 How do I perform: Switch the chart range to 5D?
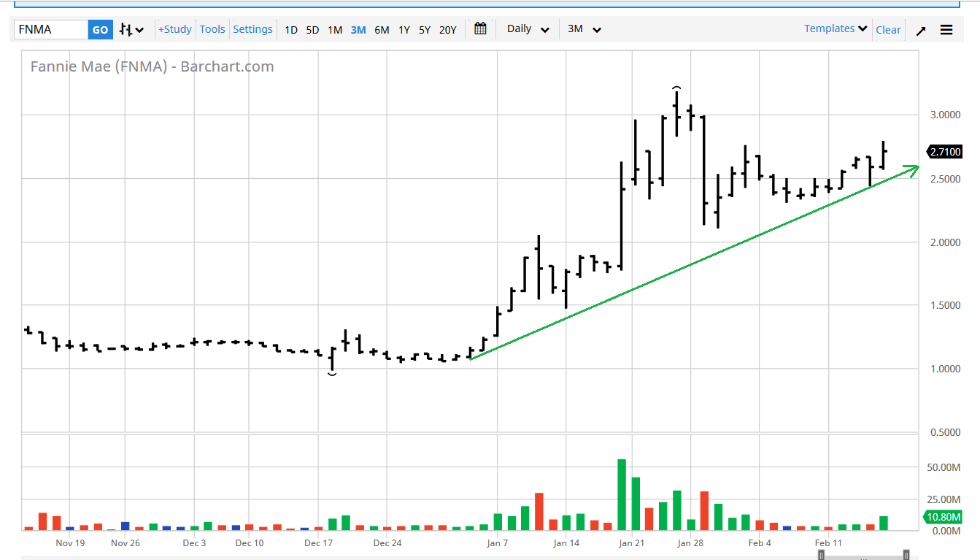pos(312,30)
